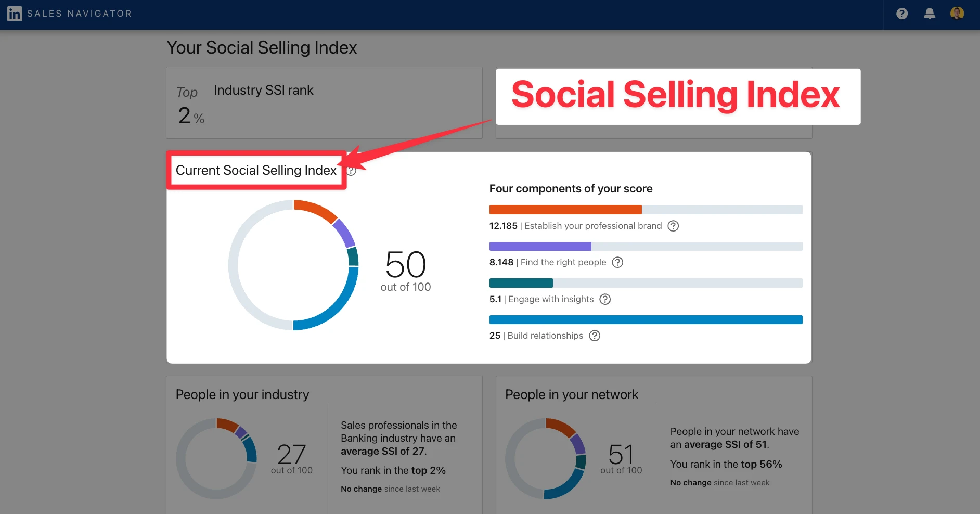Click the main SSI donut chart

pyautogui.click(x=293, y=265)
